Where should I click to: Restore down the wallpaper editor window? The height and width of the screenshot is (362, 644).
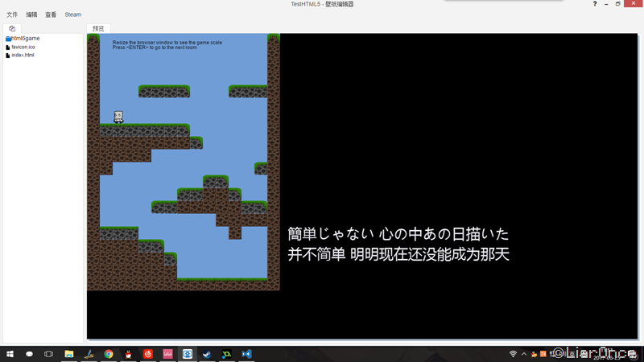tap(617, 4)
